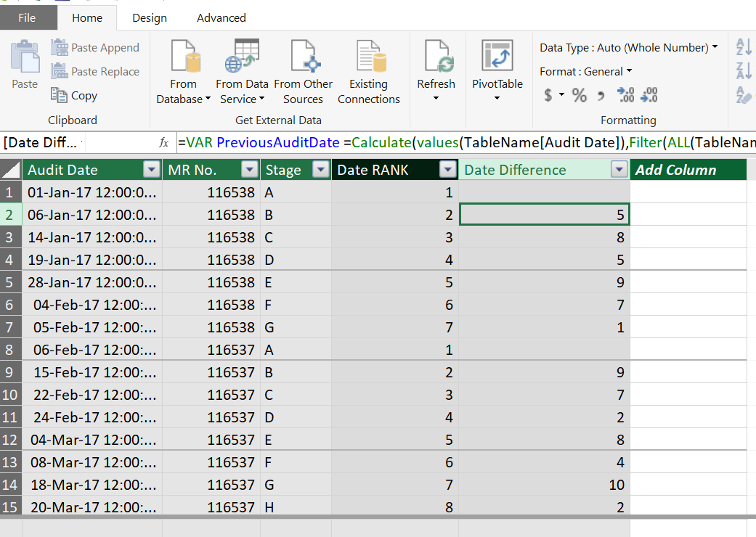Open Date RANK column filter dropdown
Screen dimensions: 756x537
(x=448, y=170)
